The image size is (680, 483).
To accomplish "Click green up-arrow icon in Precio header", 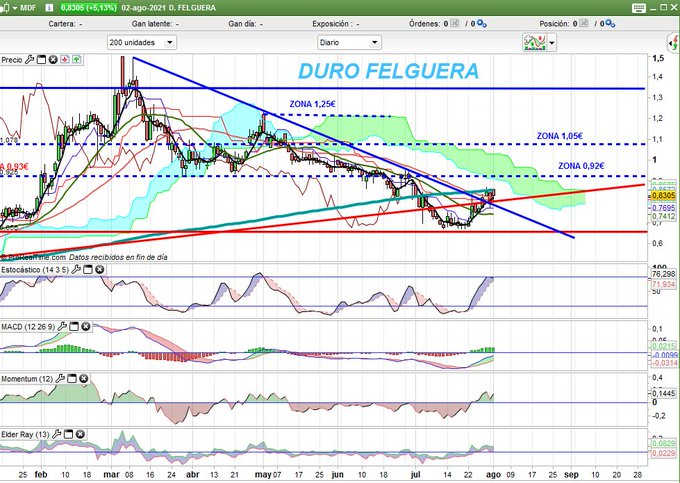I will click(77, 60).
